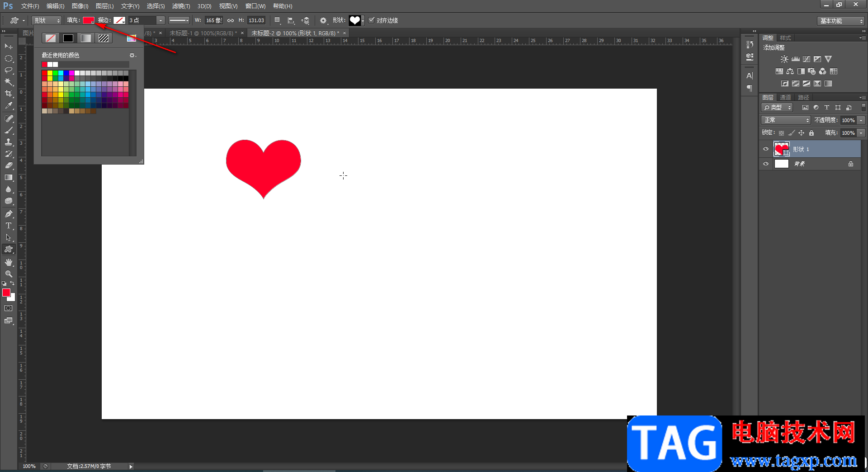Toggle the filter for type layers
This screenshot has height=472, width=868.
827,108
